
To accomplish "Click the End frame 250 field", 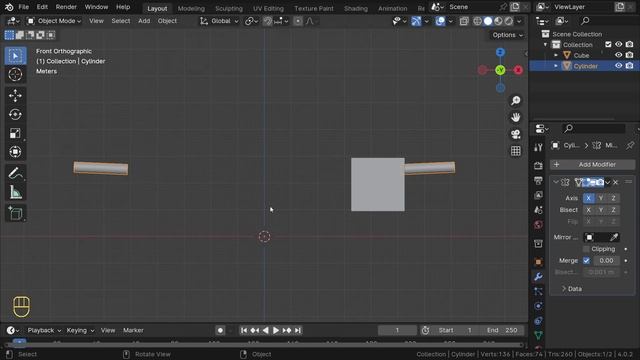I will coord(503,330).
